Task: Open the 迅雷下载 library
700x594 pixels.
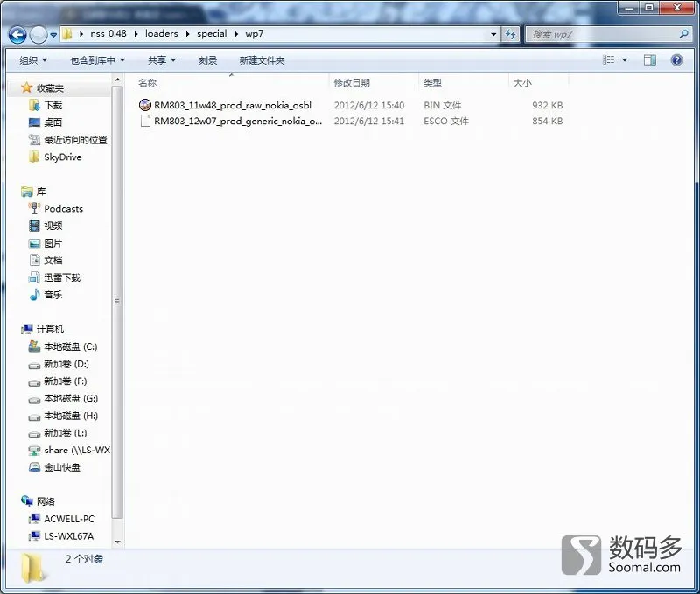Action: click(x=62, y=277)
